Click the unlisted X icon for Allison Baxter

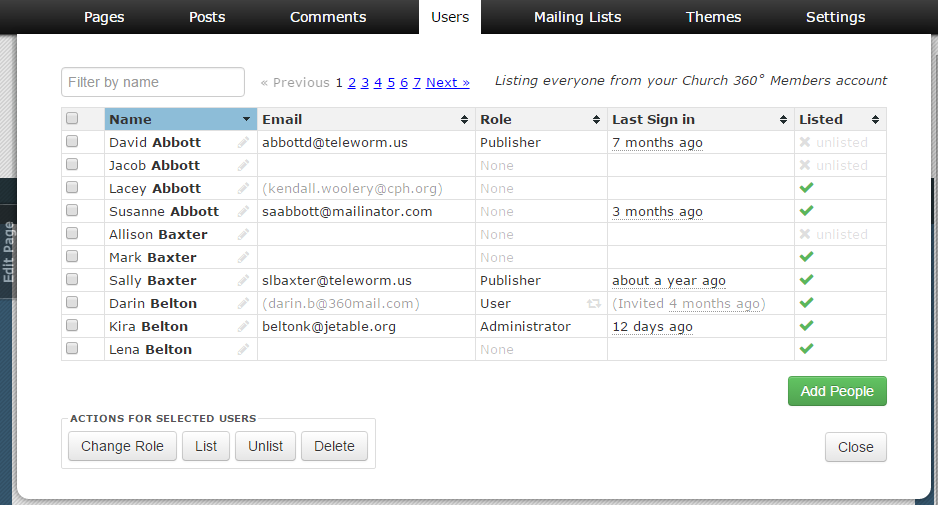[x=805, y=235]
